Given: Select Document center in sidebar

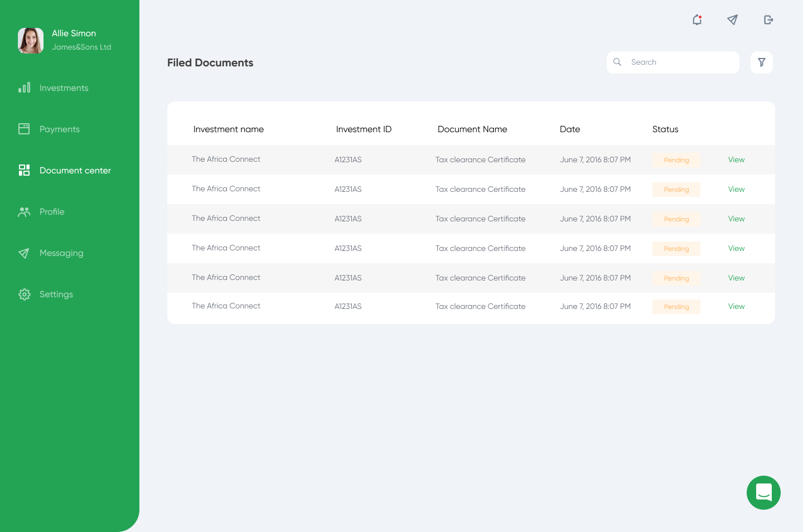Looking at the screenshot, I should tap(75, 171).
